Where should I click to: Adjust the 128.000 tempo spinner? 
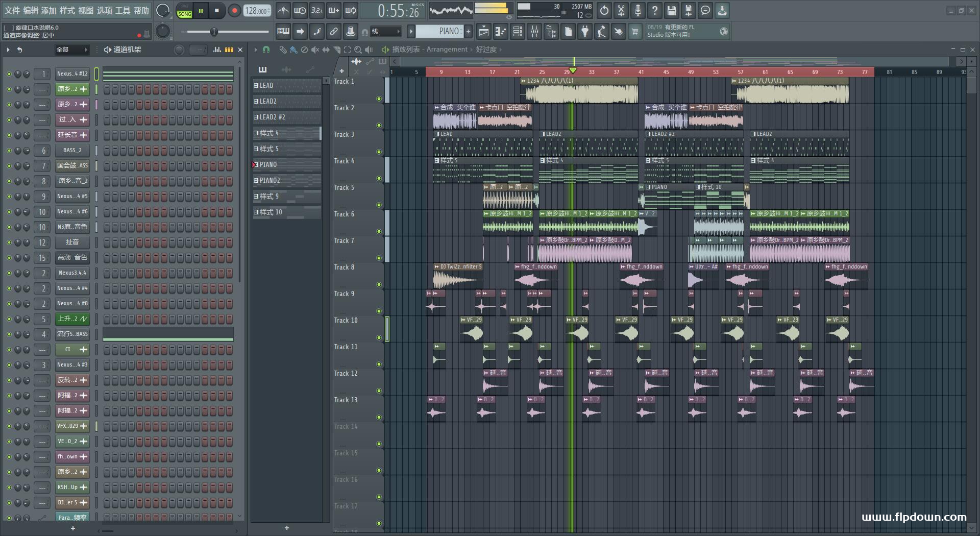click(x=257, y=11)
